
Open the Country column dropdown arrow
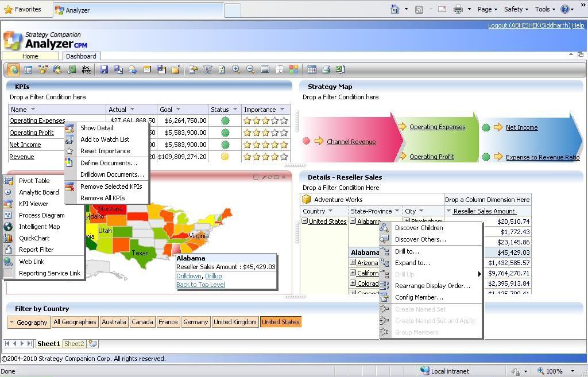pyautogui.click(x=330, y=211)
